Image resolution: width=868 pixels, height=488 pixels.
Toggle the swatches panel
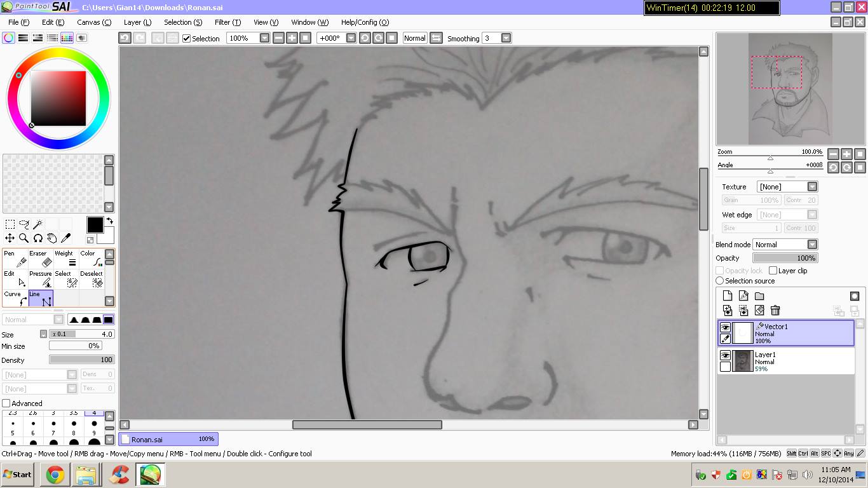(x=67, y=38)
